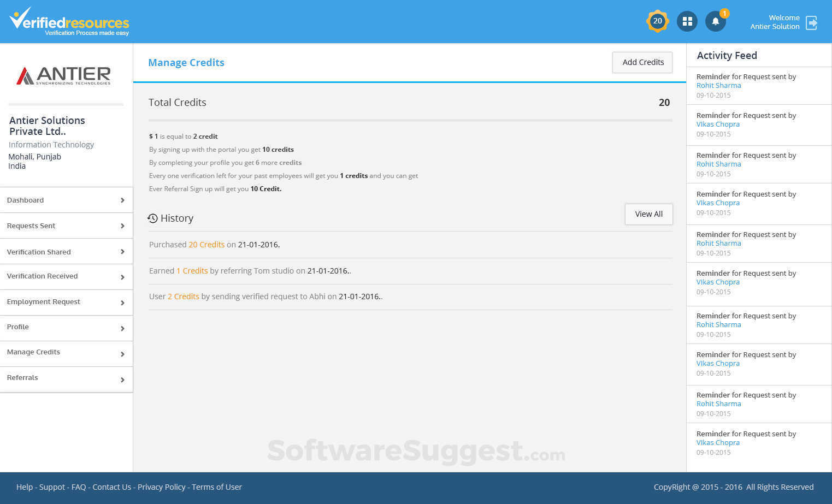Viewport: 832px width, 504px height.
Task: Click the logout icon next to Welcome
Action: pyautogui.click(x=812, y=22)
